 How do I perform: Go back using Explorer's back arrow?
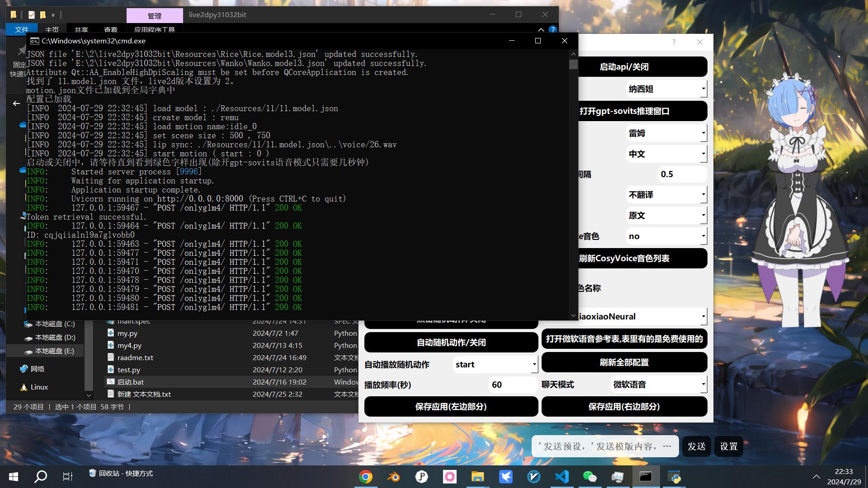point(16,103)
